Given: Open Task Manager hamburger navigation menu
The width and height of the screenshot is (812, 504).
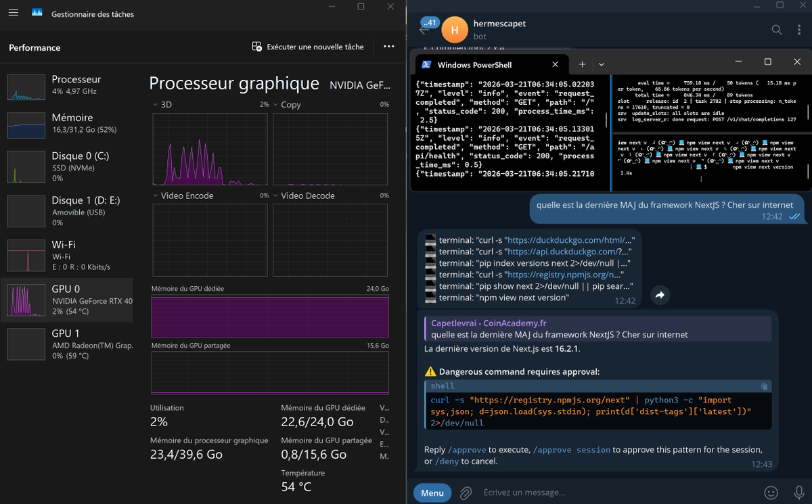Looking at the screenshot, I should tap(15, 14).
